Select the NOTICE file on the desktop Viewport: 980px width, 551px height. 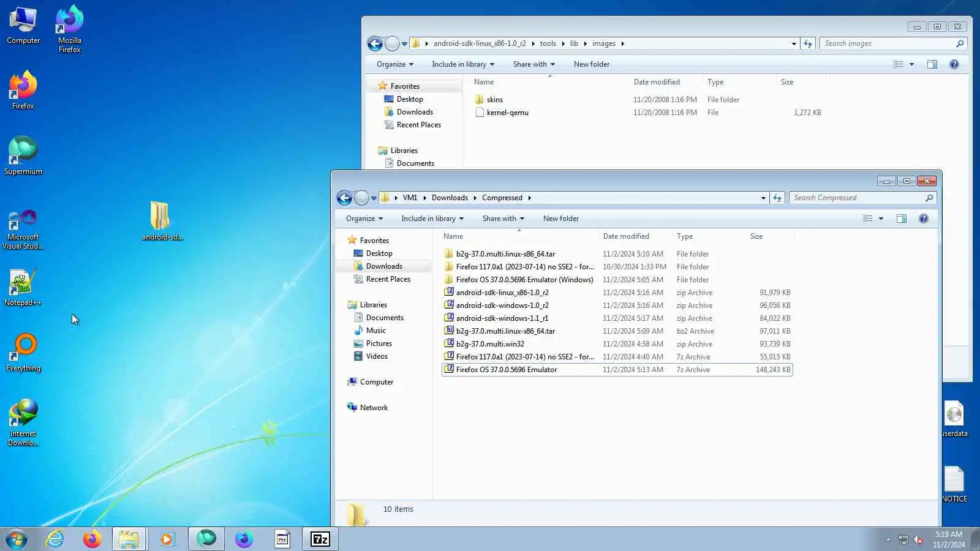(x=954, y=484)
